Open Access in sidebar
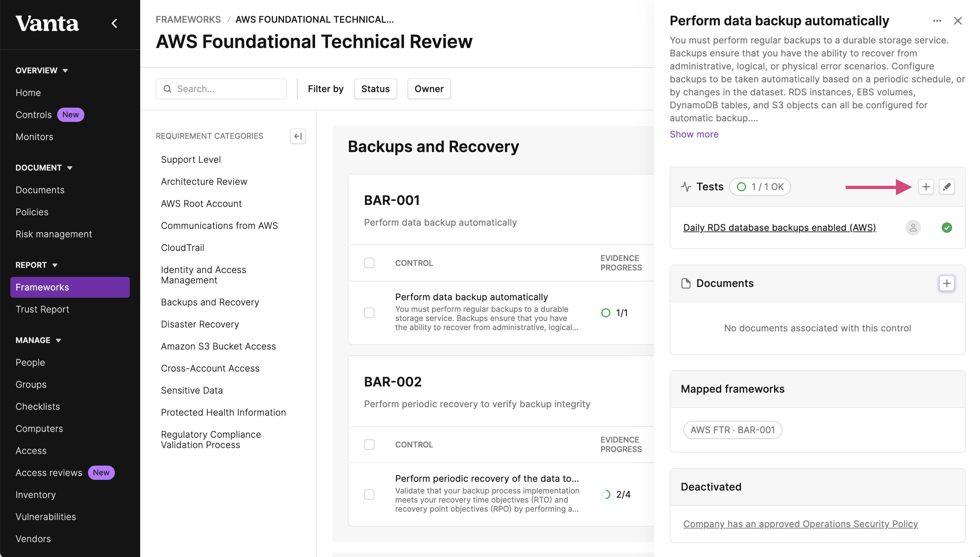 (x=31, y=451)
